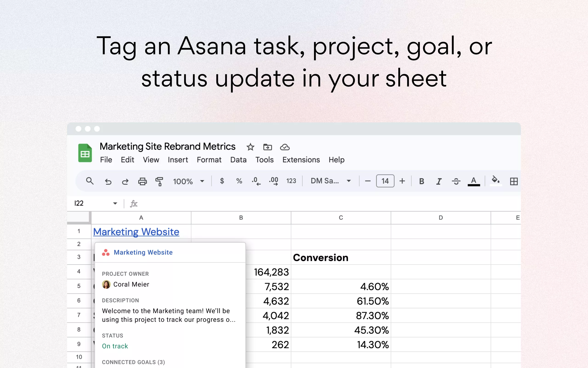Click the search magnifier in toolbar
Viewport: 588px width, 368px height.
click(x=90, y=181)
